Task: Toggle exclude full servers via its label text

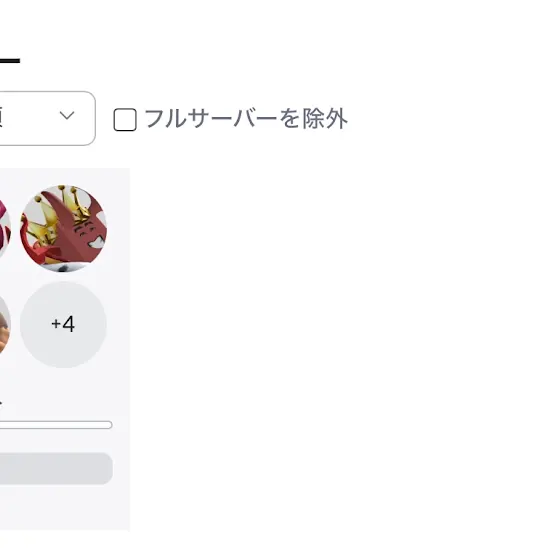Action: [246, 119]
